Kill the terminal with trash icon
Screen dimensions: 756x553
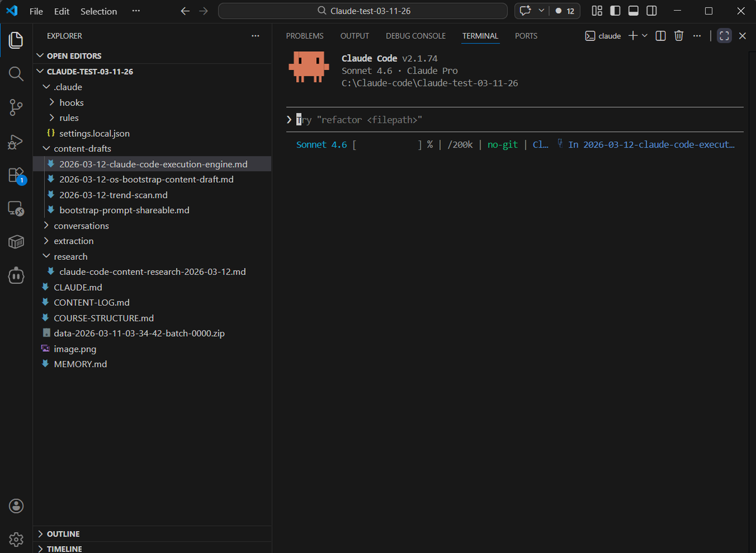tap(679, 36)
